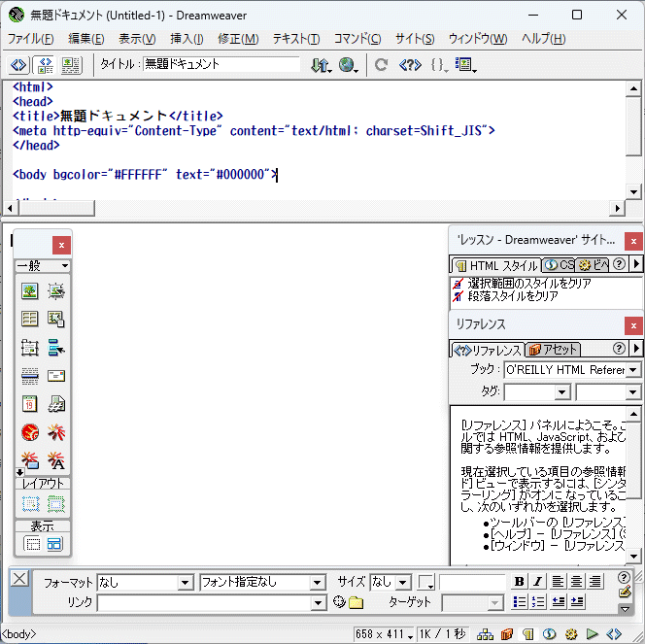Toggle Italic formatting
The width and height of the screenshot is (645, 644).
[537, 582]
